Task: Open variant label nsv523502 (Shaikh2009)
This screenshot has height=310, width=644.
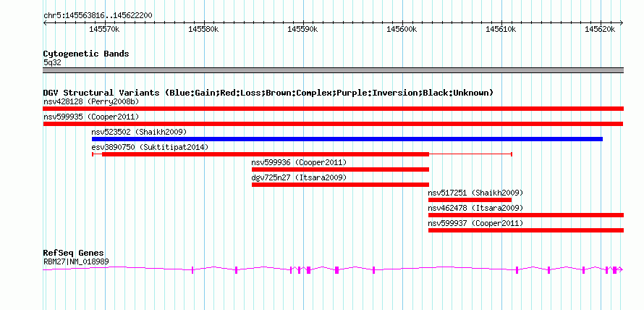Action: pyautogui.click(x=139, y=132)
